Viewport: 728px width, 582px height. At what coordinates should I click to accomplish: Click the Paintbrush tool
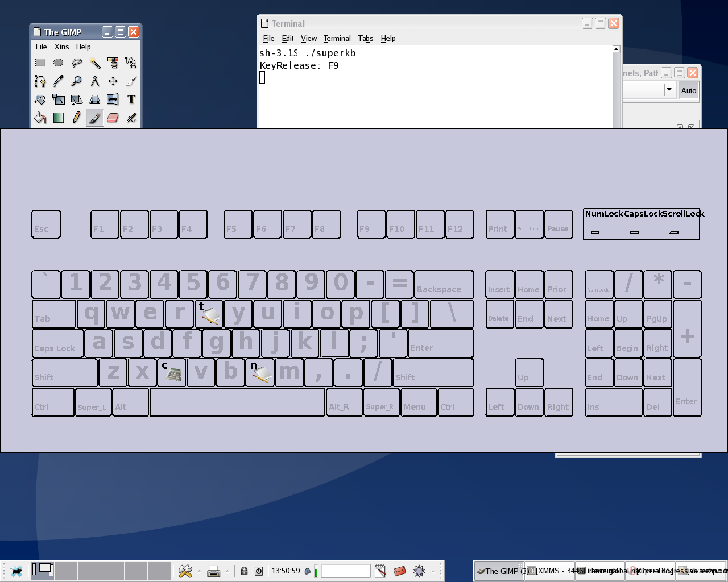pyautogui.click(x=95, y=118)
